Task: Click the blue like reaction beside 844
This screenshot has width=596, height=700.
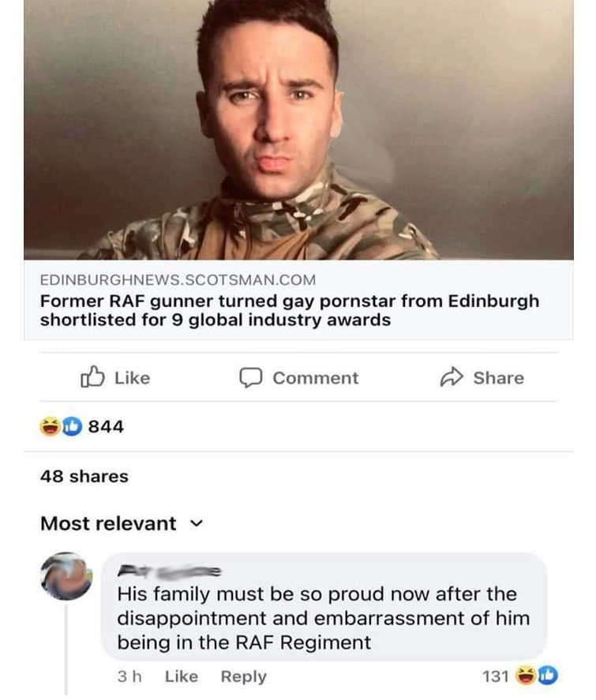Action: click(71, 427)
